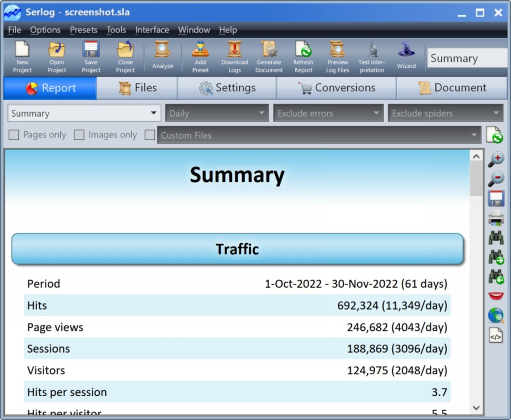The height and width of the screenshot is (420, 511).
Task: Switch to the Report tab
Action: [50, 88]
